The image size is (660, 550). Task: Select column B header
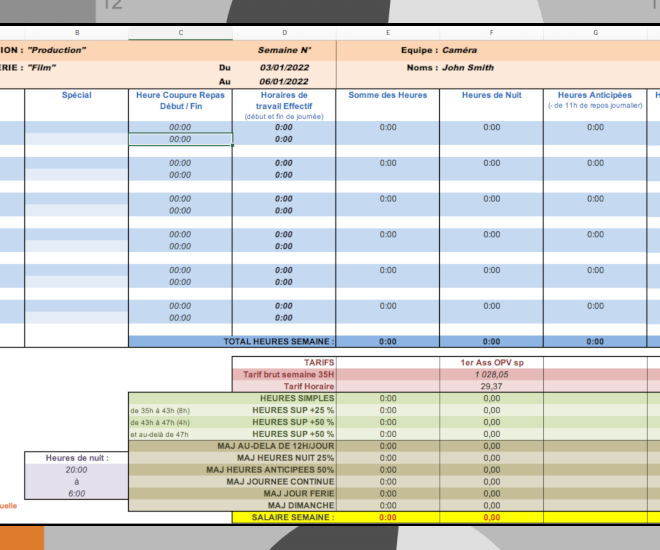(x=77, y=33)
